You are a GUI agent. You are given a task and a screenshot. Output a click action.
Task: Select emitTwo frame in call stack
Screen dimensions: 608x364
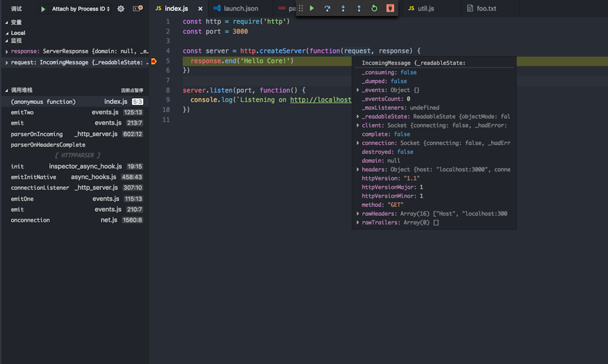click(x=22, y=112)
